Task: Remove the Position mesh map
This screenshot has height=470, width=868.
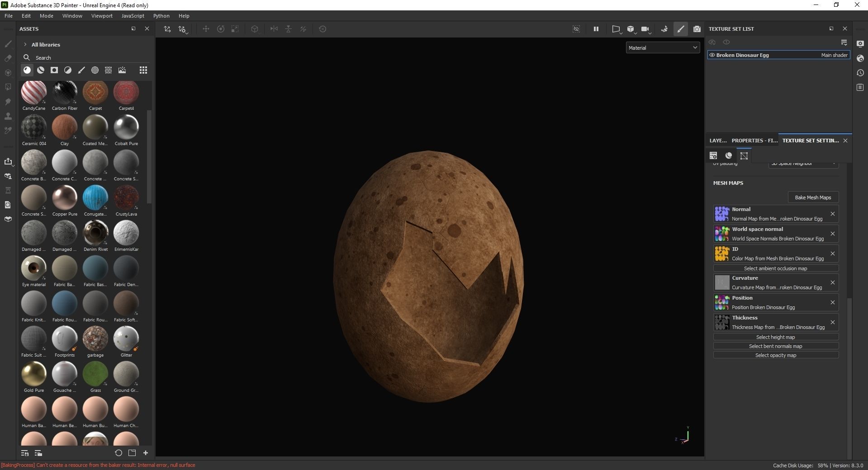Action: (833, 302)
